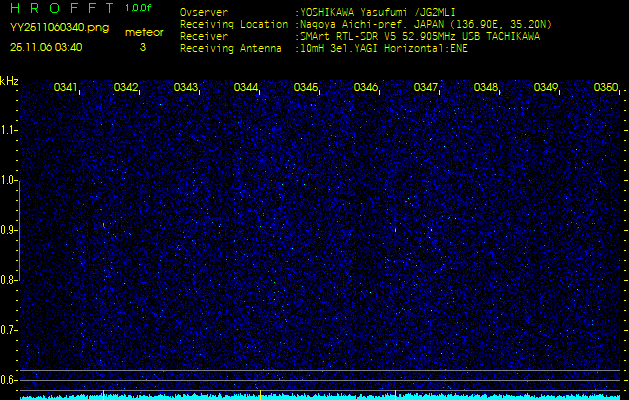Click the 0344 time marker
The width and height of the screenshot is (629, 400).
pos(246,88)
